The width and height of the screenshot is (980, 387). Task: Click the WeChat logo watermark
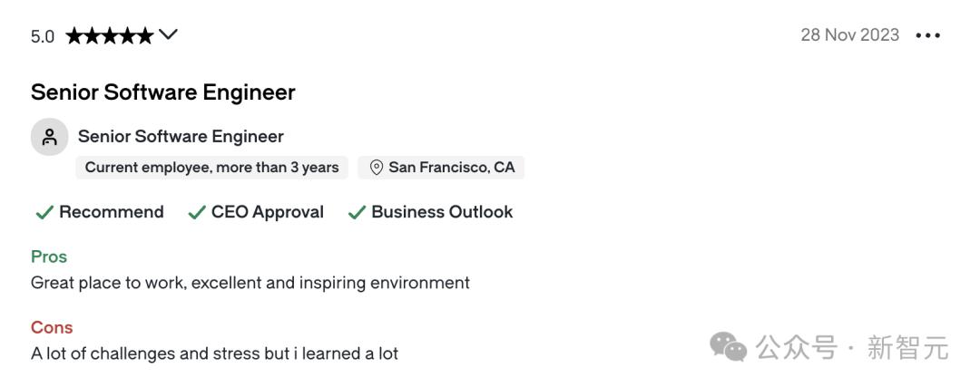[x=728, y=346]
